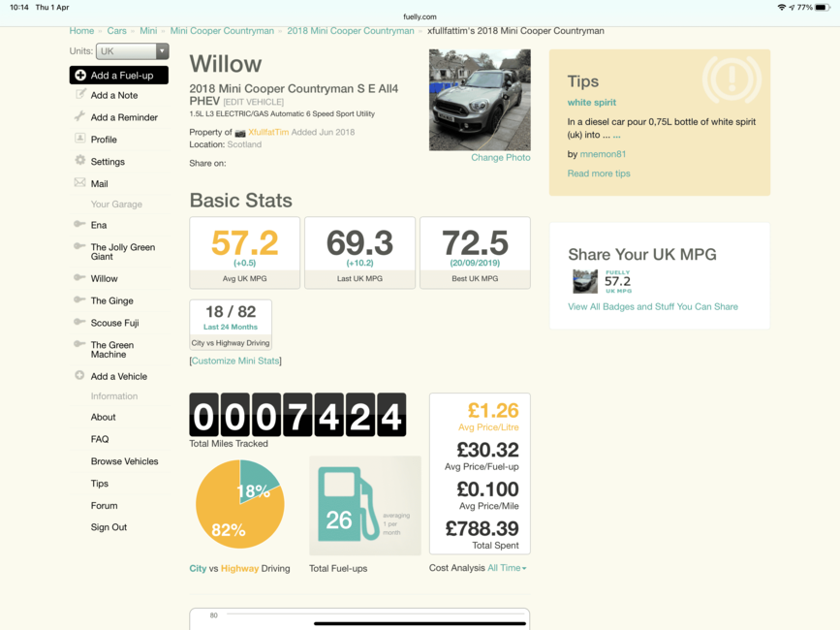This screenshot has height=630, width=840.
Task: Click the key icon beside Ena
Action: (79, 224)
